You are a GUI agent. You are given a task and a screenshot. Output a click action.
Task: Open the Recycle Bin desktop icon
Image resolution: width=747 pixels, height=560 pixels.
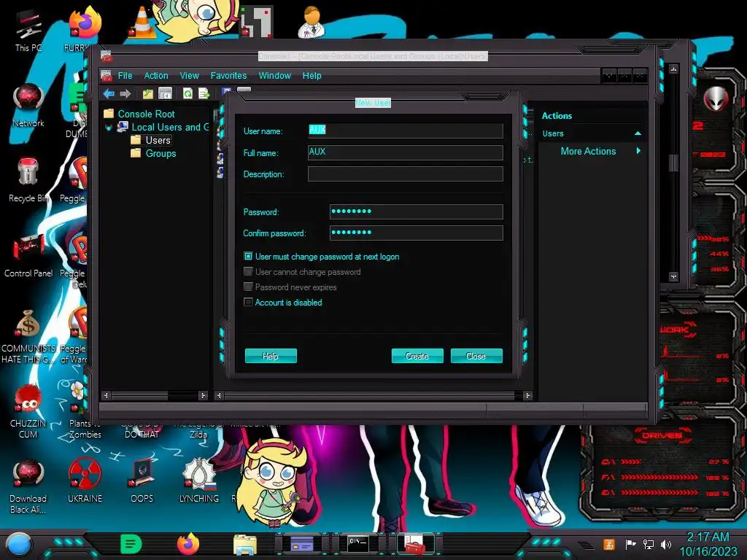pos(28,181)
